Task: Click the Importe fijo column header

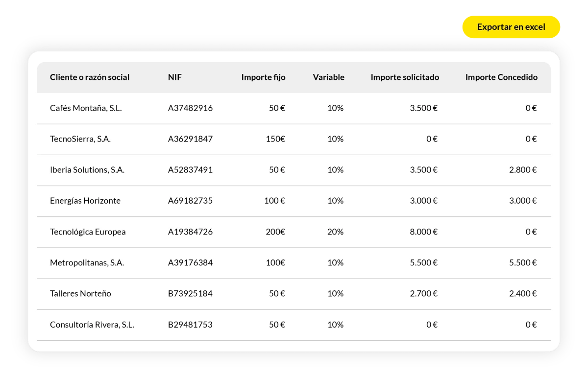Action: 263,77
